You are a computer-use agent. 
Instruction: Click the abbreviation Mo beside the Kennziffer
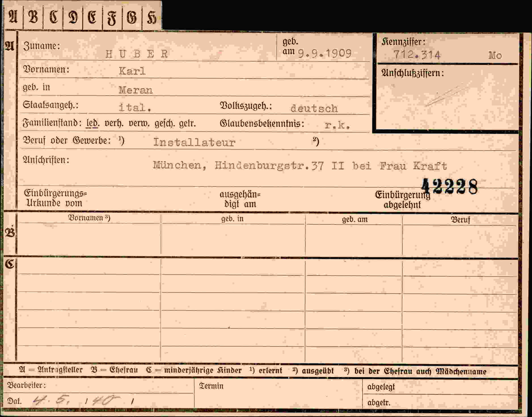click(x=495, y=56)
